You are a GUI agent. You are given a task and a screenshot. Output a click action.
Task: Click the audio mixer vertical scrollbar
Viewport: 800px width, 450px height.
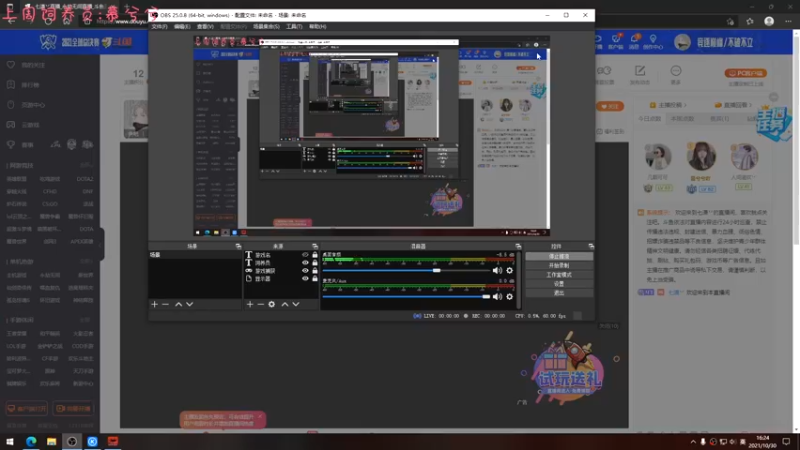tap(518, 280)
